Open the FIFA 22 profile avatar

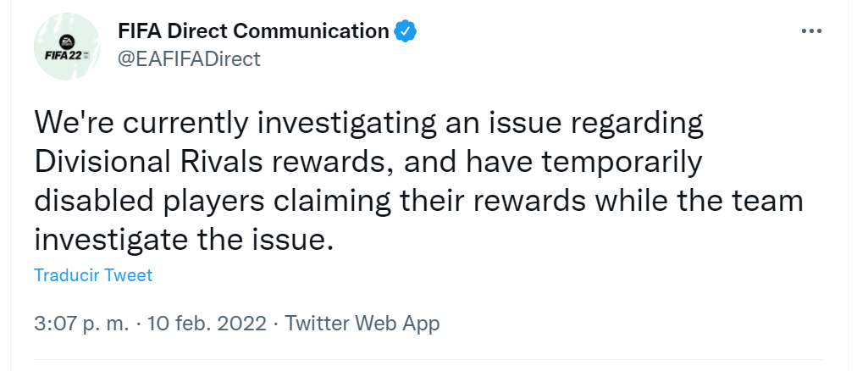pyautogui.click(x=67, y=47)
